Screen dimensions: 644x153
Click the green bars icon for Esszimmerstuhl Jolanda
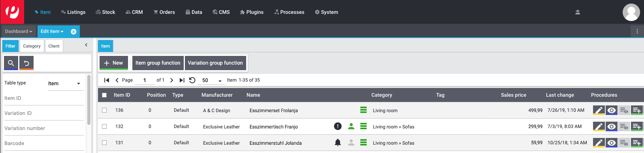tap(363, 142)
